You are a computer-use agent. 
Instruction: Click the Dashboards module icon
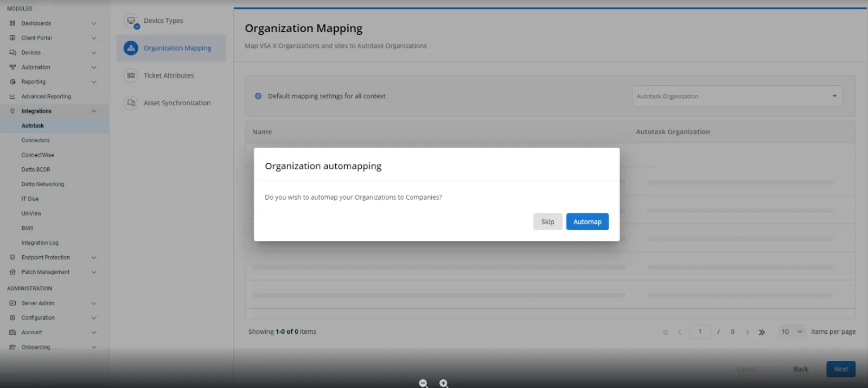[x=12, y=23]
